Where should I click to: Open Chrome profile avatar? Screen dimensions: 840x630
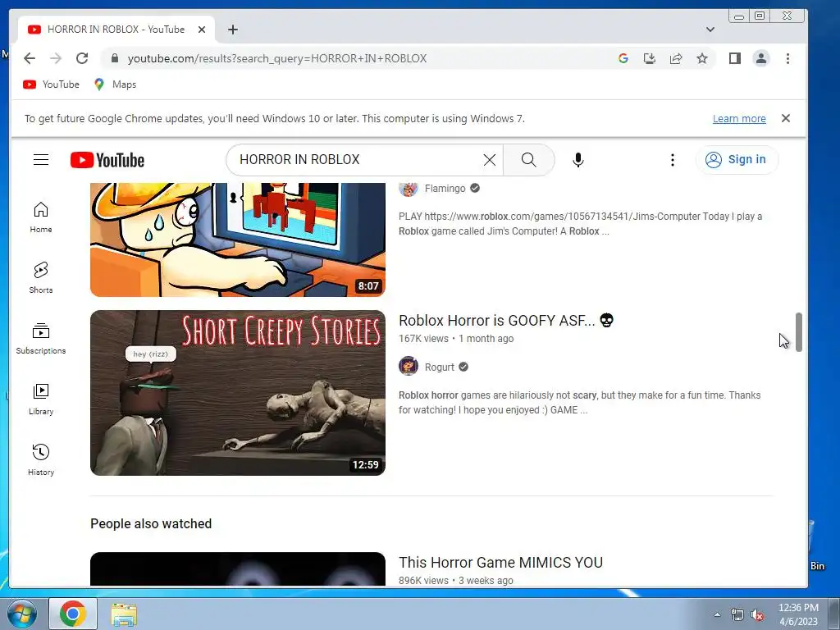[x=760, y=58]
